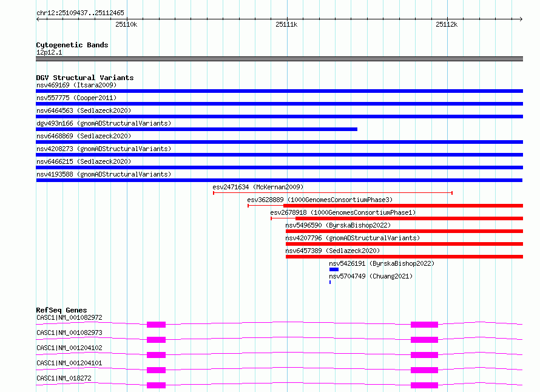Select CASC1|NM_018272 transcript label
The height and width of the screenshot is (392, 540).
tap(64, 378)
